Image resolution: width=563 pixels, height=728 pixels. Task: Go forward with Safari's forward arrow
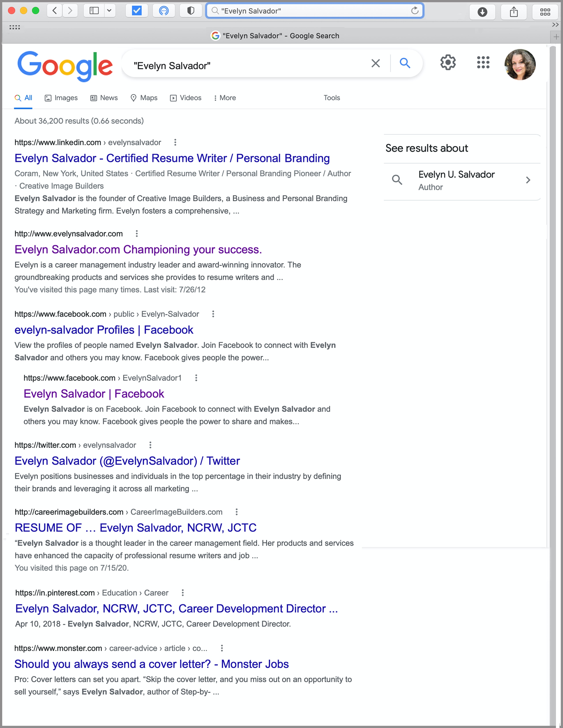coord(70,11)
